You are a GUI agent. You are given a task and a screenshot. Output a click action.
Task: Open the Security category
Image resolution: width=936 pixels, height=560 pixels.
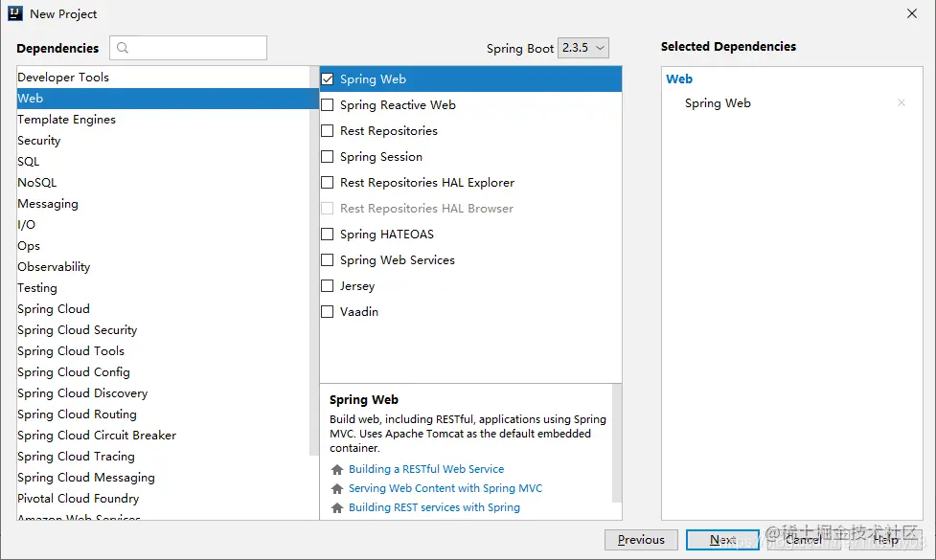[x=39, y=141]
